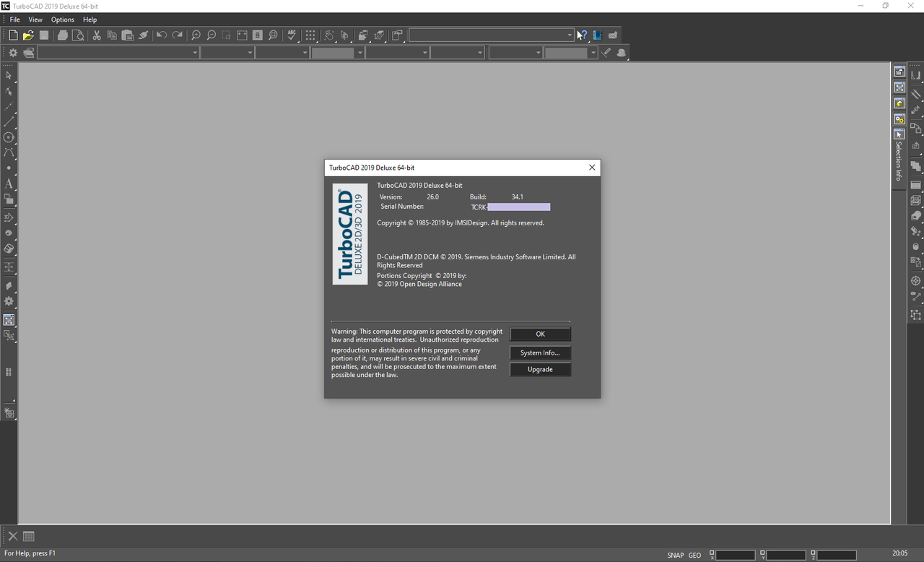Select the Circle tool in left toolbar
The width and height of the screenshot is (924, 562).
(x=9, y=137)
